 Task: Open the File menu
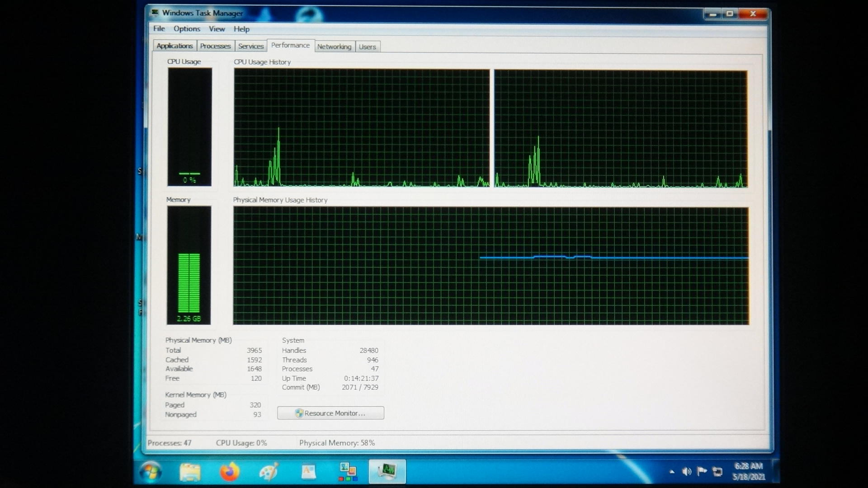click(x=159, y=28)
